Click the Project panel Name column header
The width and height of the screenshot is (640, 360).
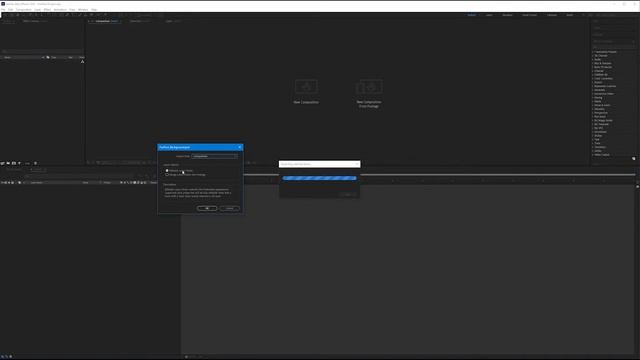click(x=7, y=58)
